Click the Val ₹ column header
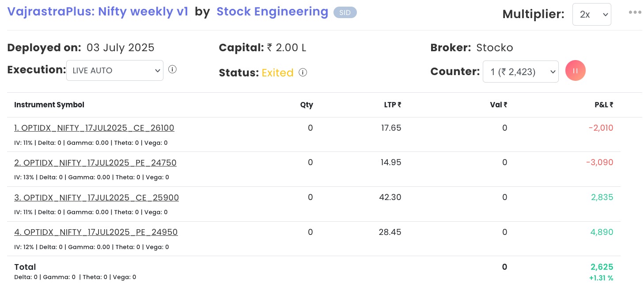 point(498,105)
